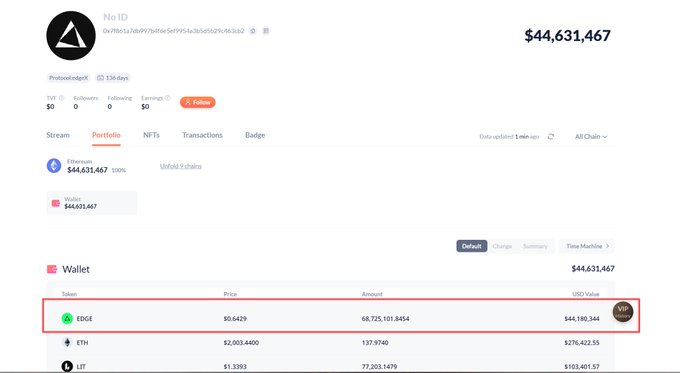Viewport: 680px width, 373px height.
Task: Switch to the Summary view toggle
Action: (x=535, y=246)
